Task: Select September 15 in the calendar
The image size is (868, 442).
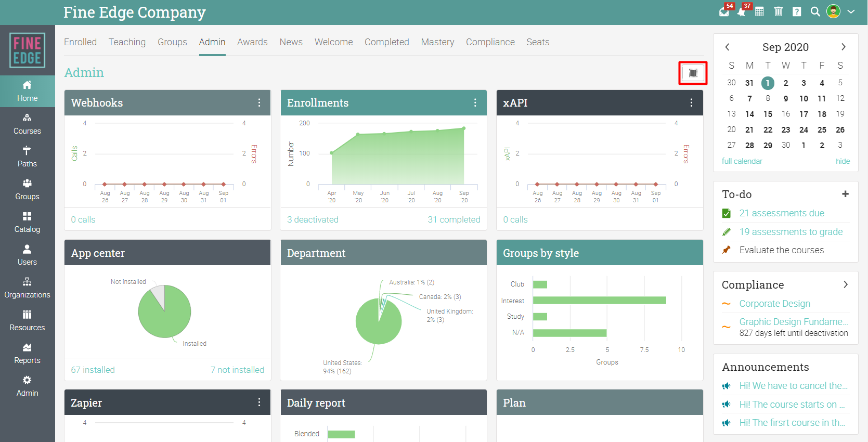Action: click(x=768, y=114)
